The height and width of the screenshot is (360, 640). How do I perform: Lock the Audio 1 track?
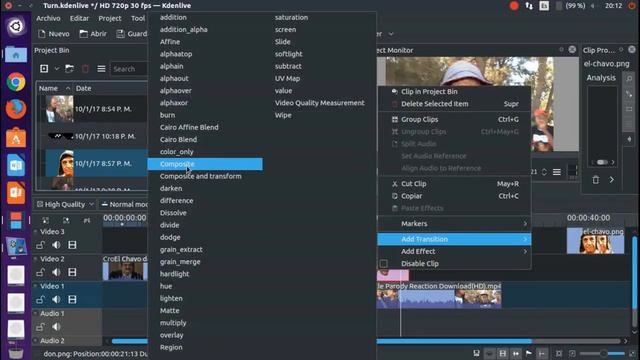pos(40,327)
